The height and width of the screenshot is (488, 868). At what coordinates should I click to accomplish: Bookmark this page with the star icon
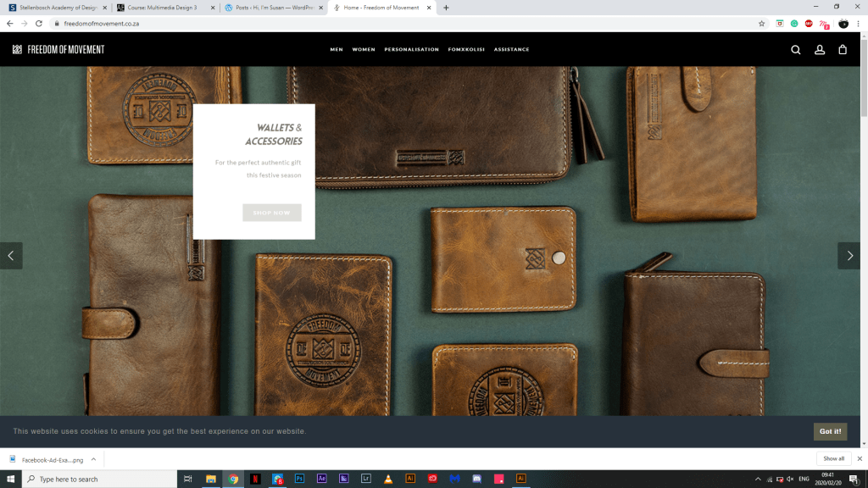coord(761,24)
